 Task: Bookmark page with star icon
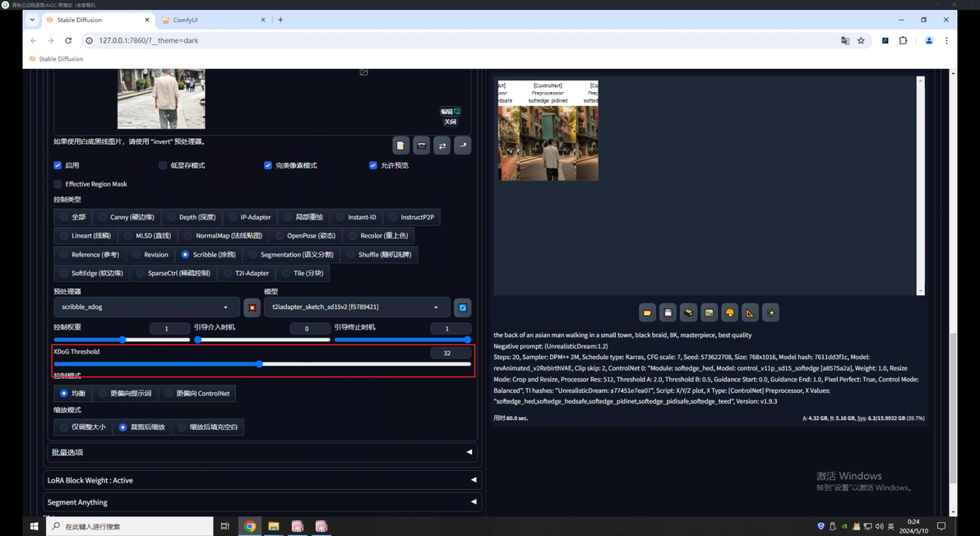click(861, 40)
